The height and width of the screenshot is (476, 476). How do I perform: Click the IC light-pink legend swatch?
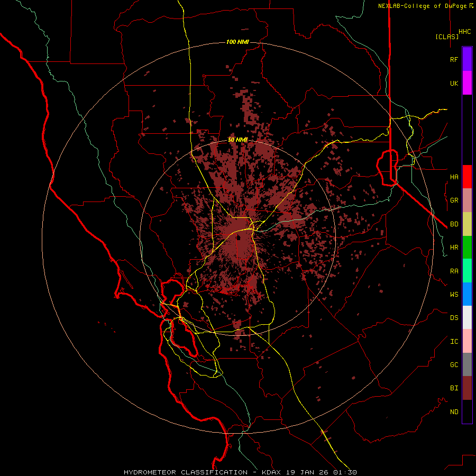[467, 341]
